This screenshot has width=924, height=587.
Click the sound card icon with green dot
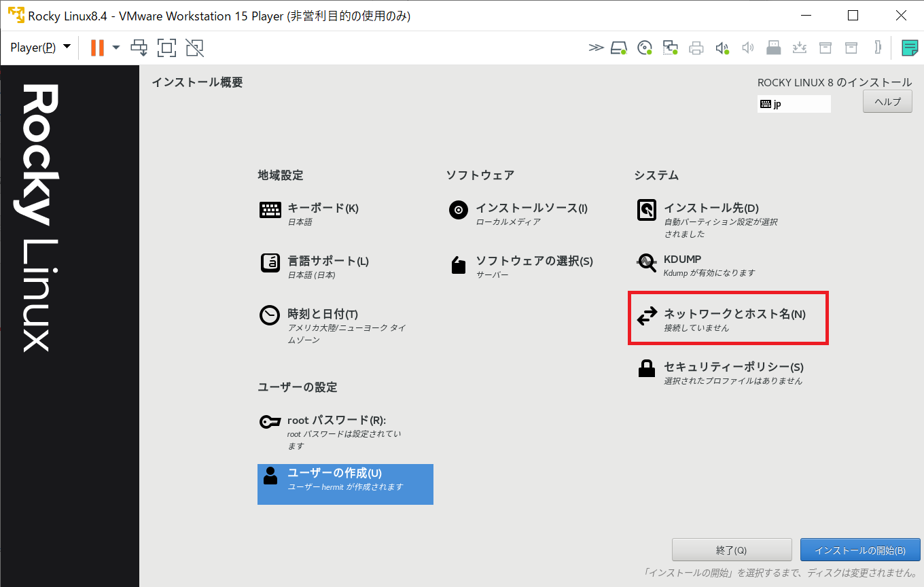point(722,48)
